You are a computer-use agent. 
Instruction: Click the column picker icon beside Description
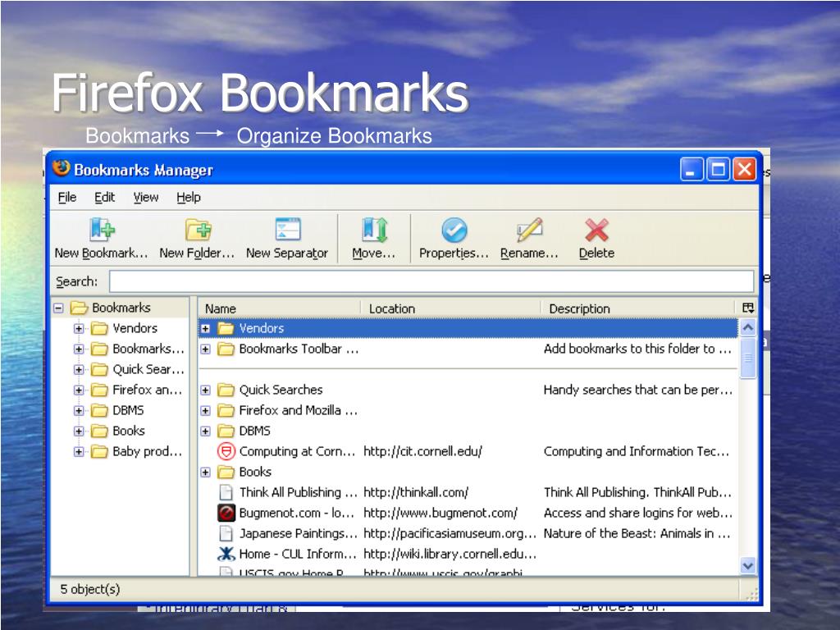[748, 308]
